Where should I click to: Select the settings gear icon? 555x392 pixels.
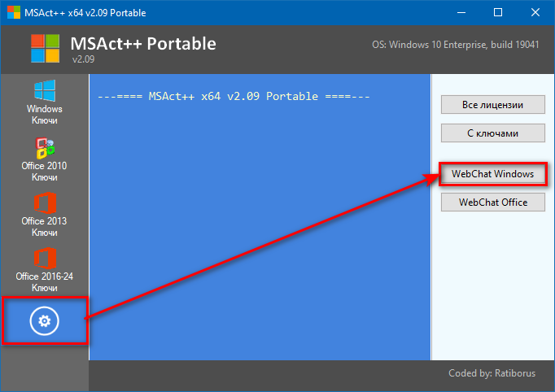click(44, 321)
